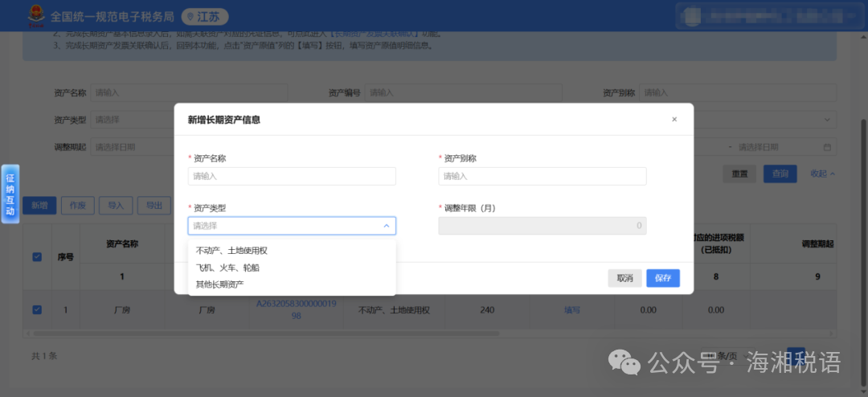Uncheck the checkbox for row 1 厂房
Screen dimensions: 868x397
37,309
